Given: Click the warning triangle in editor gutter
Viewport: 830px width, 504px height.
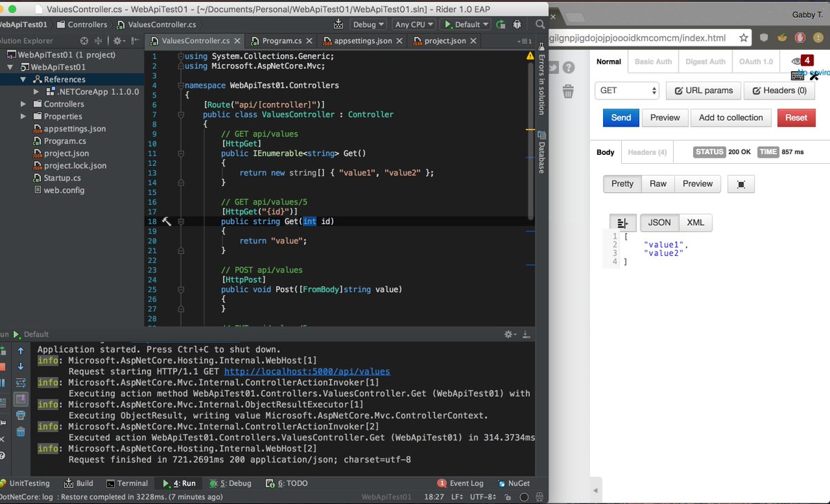Looking at the screenshot, I should 530,56.
